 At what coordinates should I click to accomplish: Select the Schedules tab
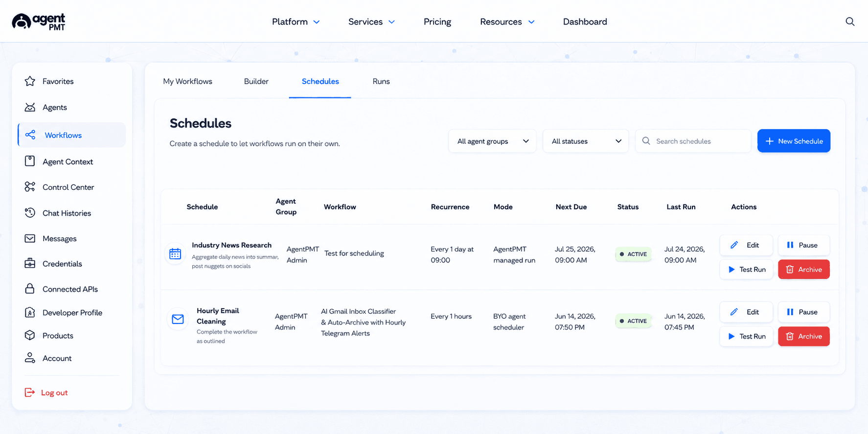coord(320,81)
